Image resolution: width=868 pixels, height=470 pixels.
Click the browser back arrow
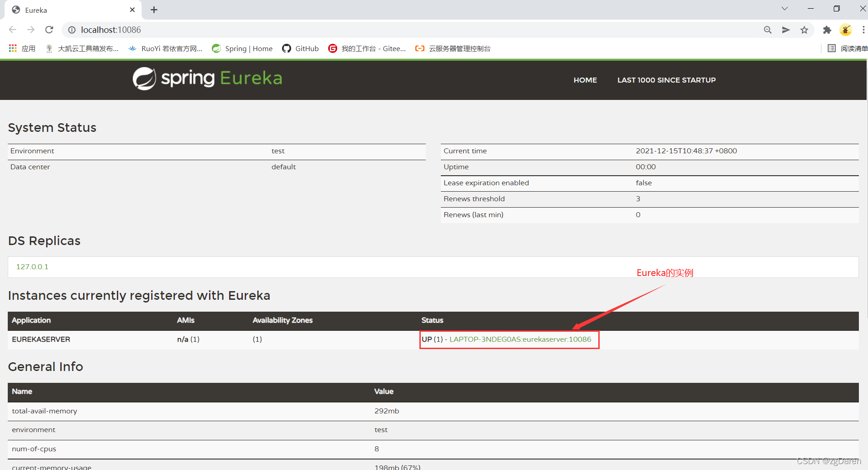tap(13, 30)
